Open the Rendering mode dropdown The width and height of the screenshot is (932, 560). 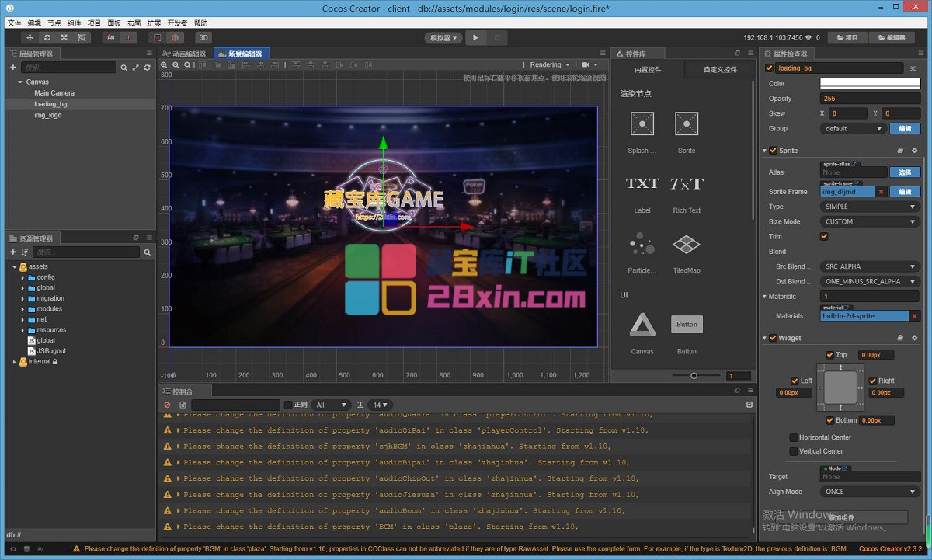click(x=549, y=65)
